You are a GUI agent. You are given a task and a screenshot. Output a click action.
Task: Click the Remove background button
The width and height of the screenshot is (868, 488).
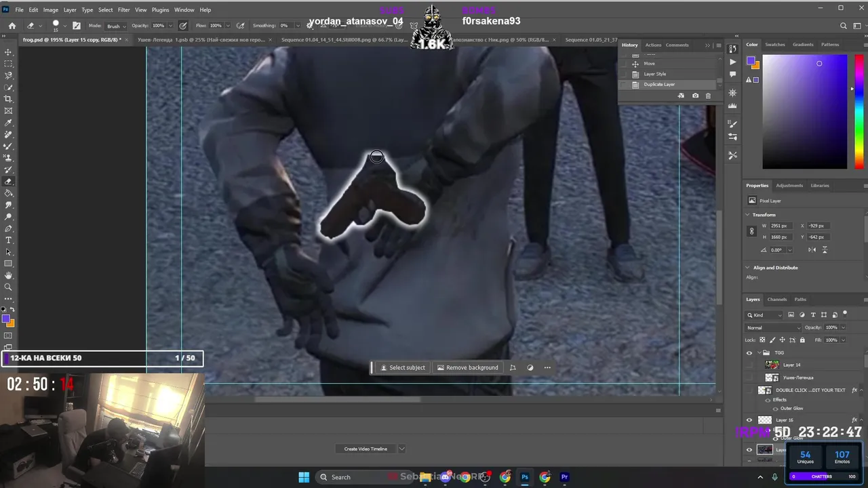(x=468, y=367)
